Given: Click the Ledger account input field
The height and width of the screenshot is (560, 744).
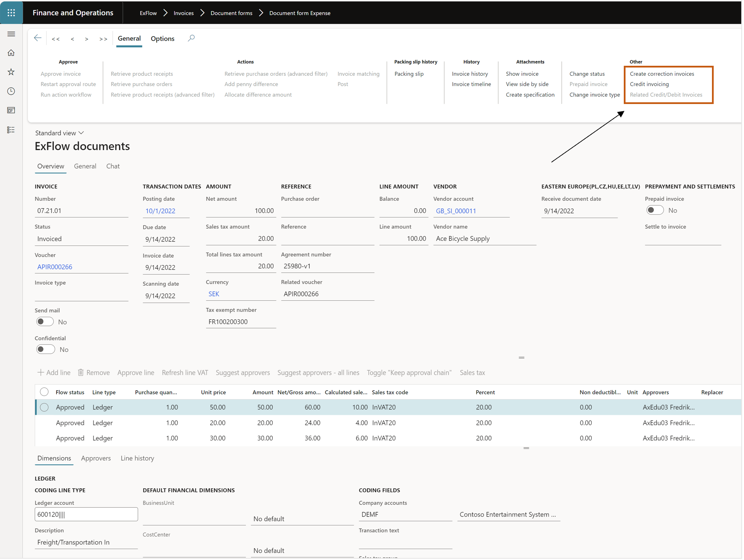Looking at the screenshot, I should [86, 514].
